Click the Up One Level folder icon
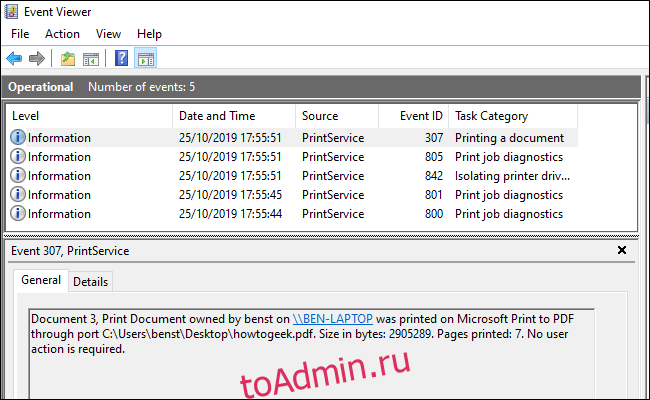The image size is (650, 400). 67,59
